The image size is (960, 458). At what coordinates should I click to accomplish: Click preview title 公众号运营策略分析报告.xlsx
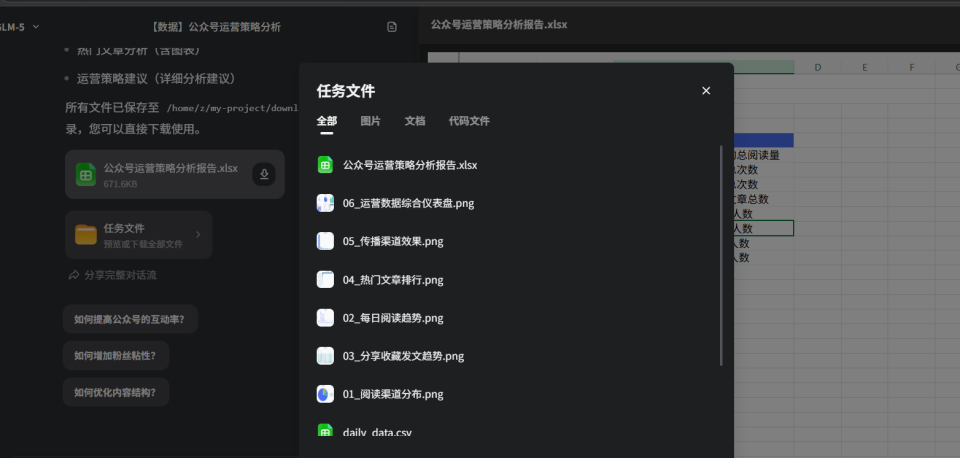(499, 24)
